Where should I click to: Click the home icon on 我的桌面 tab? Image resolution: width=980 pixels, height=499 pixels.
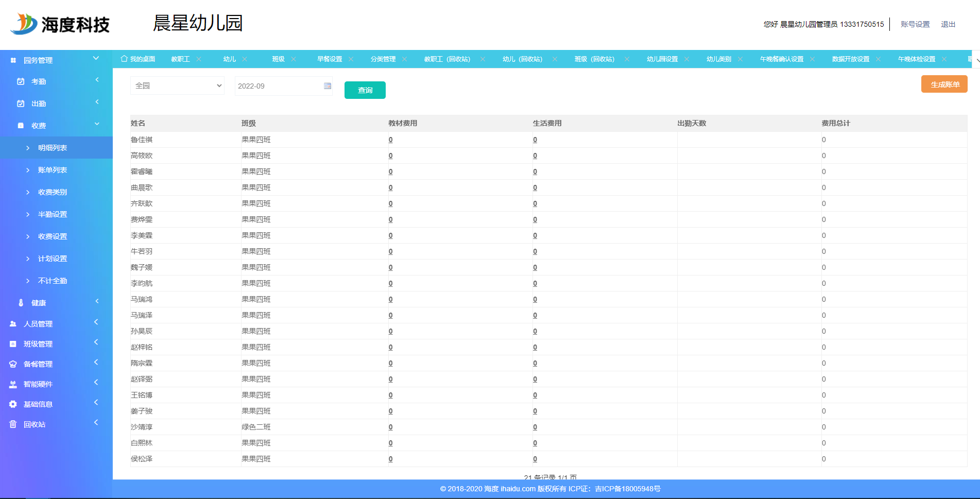tap(124, 59)
